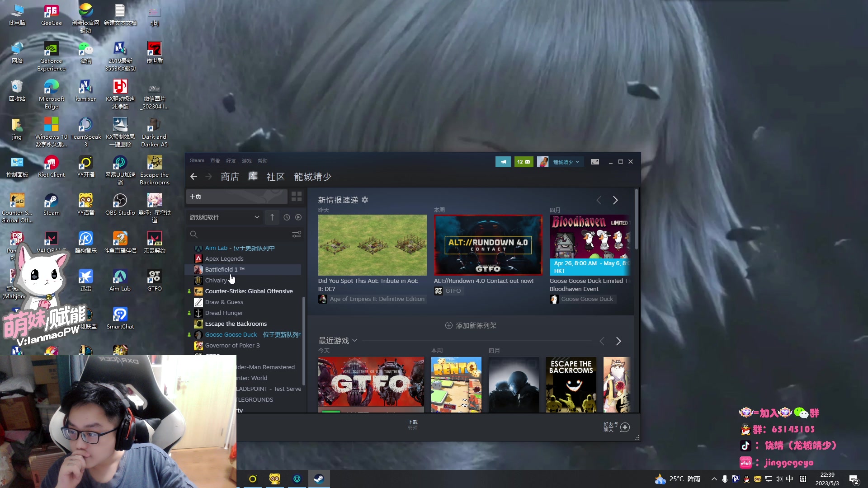The width and height of the screenshot is (868, 488).
Task: Expand the recent games shelf dropdown
Action: pos(355,341)
